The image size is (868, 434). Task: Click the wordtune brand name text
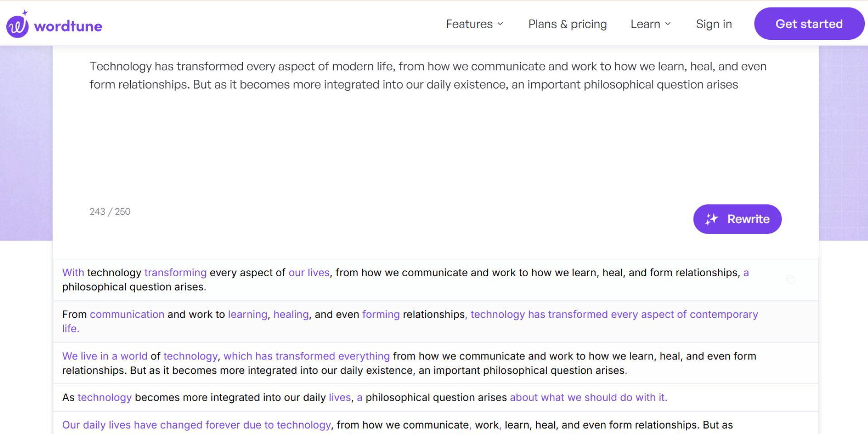click(68, 26)
